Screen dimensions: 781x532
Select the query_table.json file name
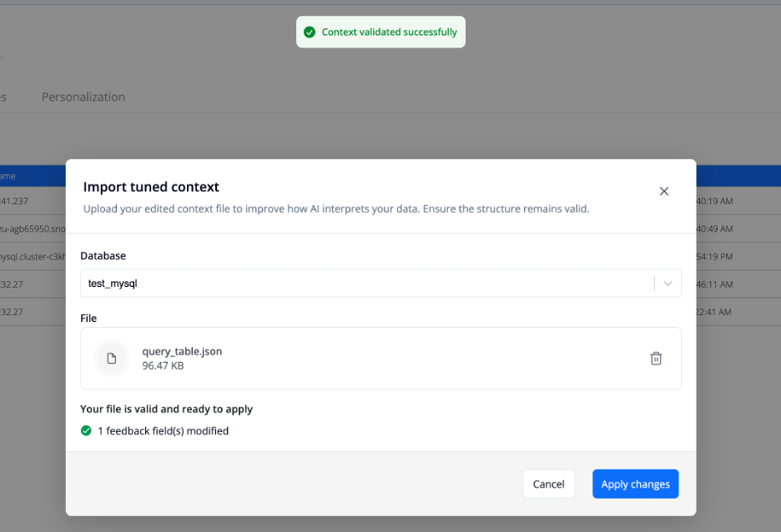pyautogui.click(x=182, y=351)
